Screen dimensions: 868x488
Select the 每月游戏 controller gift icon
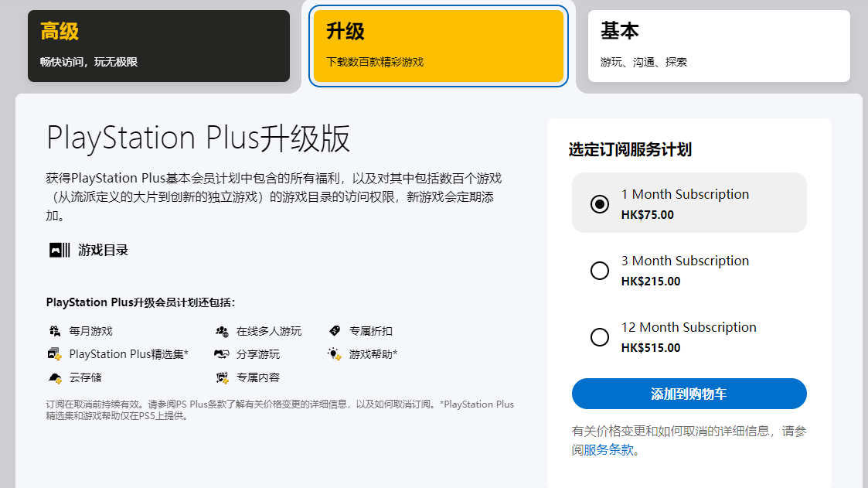coord(54,329)
